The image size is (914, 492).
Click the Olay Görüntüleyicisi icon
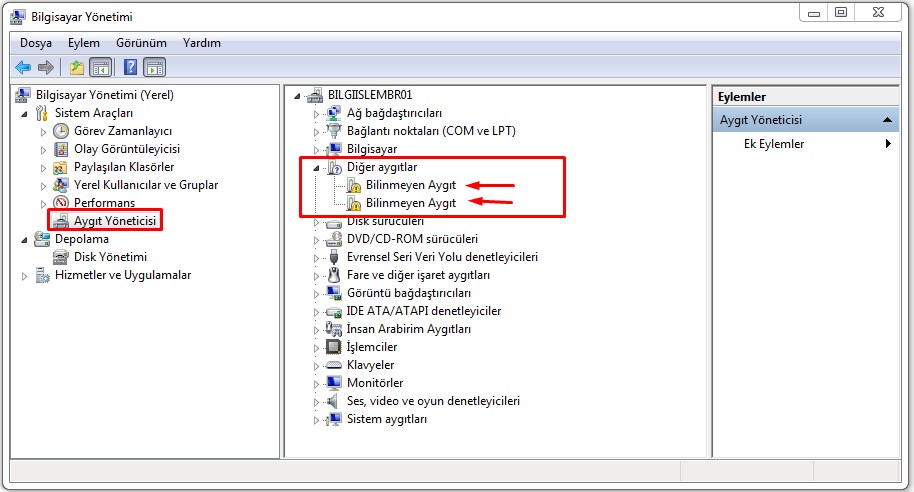[x=61, y=149]
